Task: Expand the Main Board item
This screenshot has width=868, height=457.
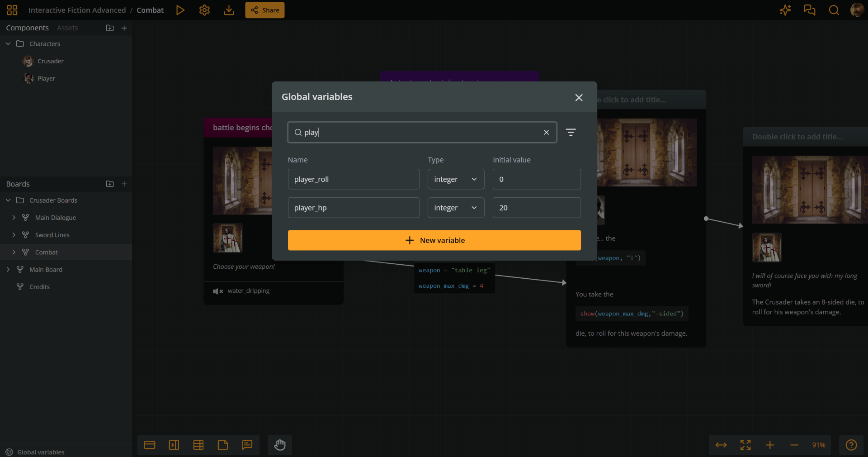Action: tap(8, 269)
